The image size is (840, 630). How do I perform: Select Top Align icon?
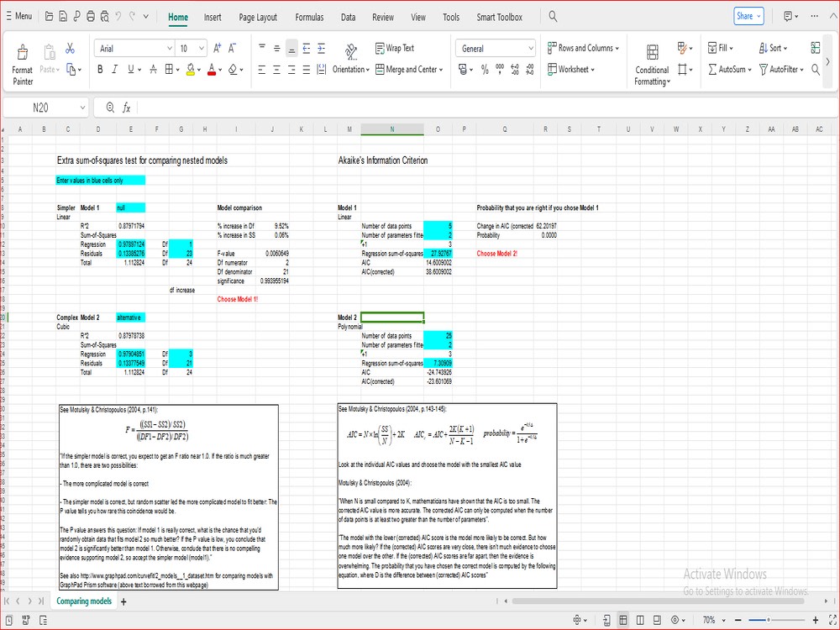[262, 48]
